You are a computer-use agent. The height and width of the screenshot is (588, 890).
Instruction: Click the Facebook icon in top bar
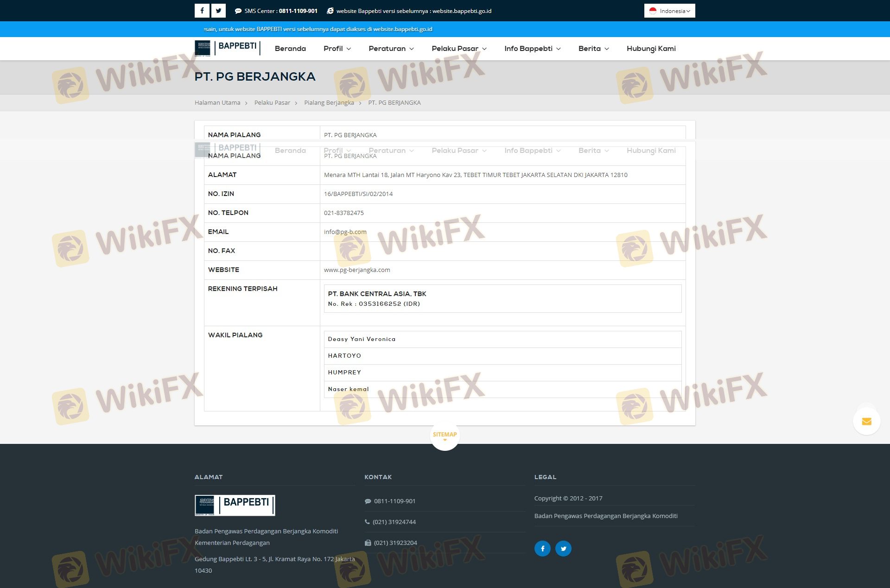[x=202, y=11]
